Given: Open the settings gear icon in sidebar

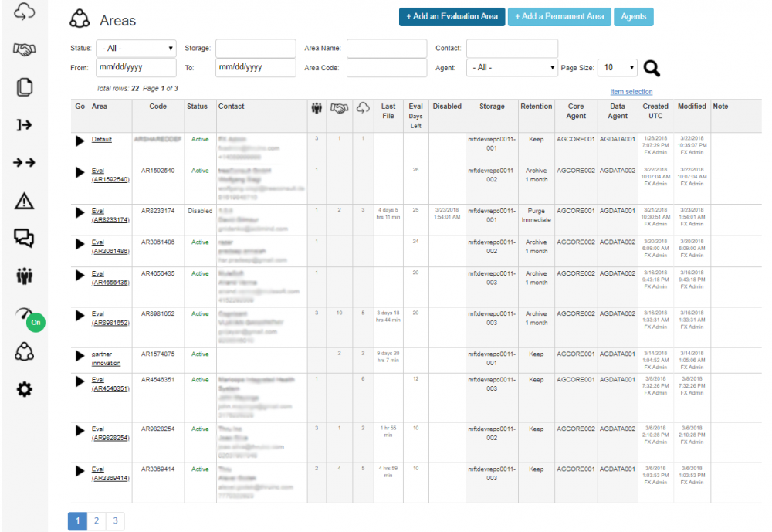Looking at the screenshot, I should (25, 390).
